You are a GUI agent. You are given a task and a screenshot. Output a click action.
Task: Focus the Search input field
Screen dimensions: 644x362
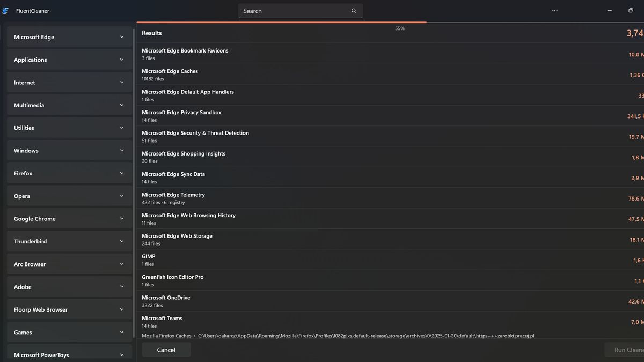click(301, 11)
